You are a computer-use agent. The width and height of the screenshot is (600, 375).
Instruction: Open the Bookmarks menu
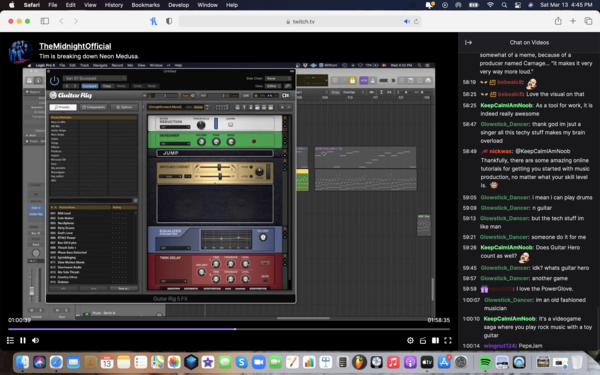point(145,5)
